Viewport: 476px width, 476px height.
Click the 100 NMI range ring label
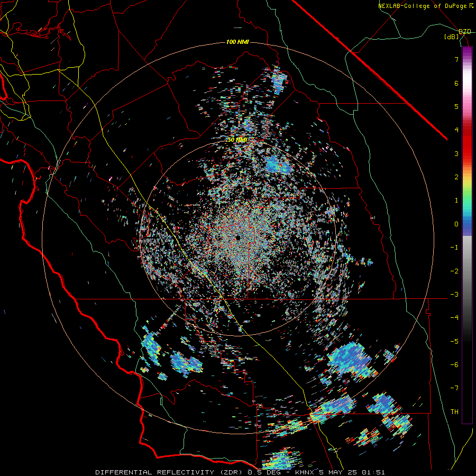tap(237, 42)
